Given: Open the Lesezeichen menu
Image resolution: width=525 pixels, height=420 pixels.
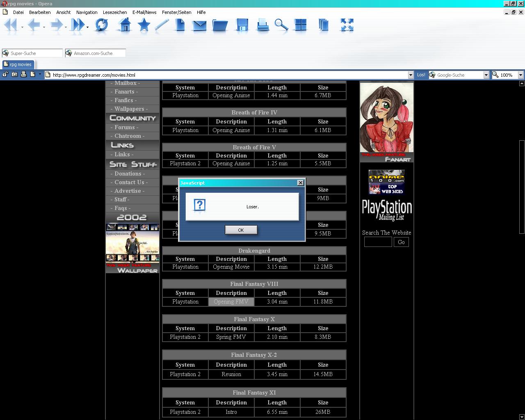Looking at the screenshot, I should [x=115, y=12].
